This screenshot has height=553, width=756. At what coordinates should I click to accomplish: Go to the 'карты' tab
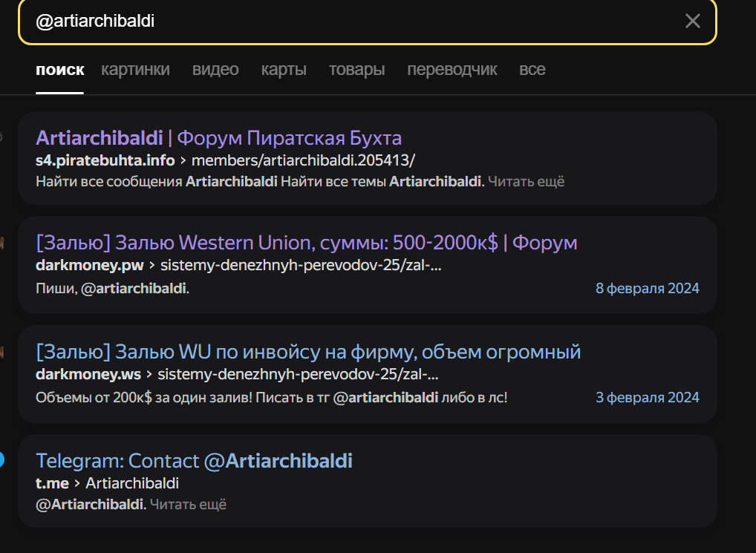[284, 69]
